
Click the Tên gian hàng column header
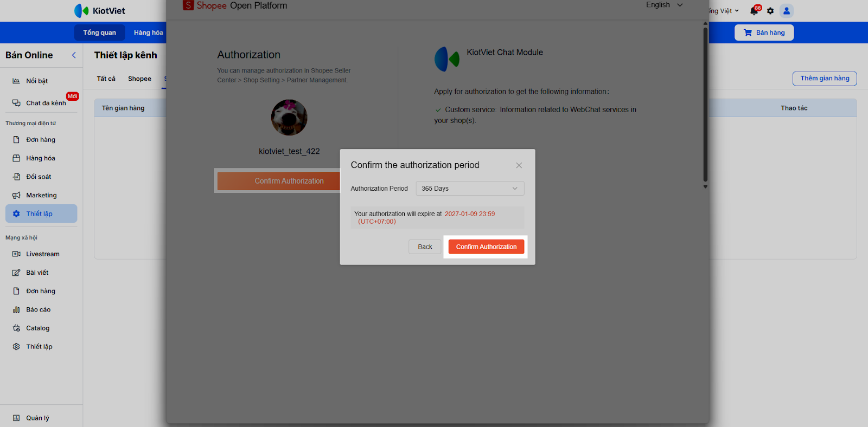click(123, 108)
